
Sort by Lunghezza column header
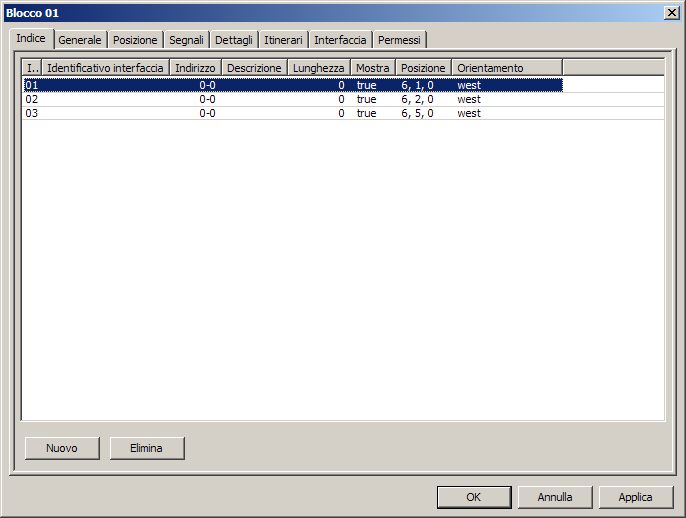tap(318, 68)
